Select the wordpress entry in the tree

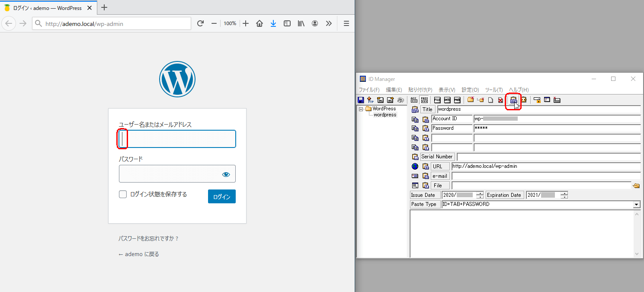click(x=385, y=115)
